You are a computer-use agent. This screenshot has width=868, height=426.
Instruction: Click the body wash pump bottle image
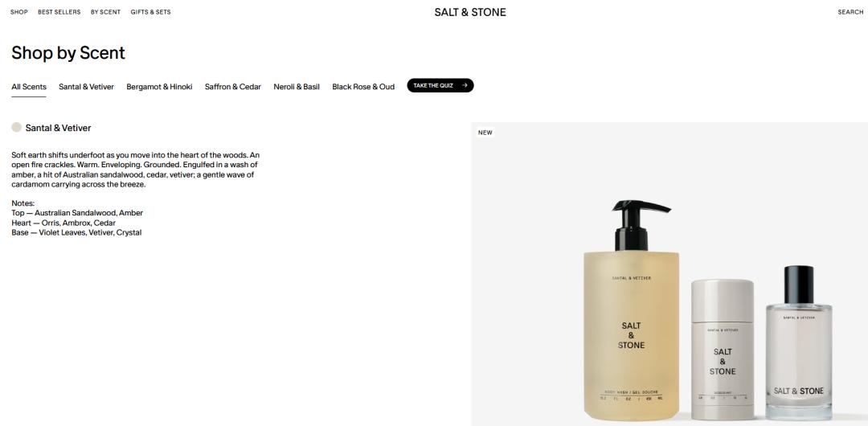(632, 310)
